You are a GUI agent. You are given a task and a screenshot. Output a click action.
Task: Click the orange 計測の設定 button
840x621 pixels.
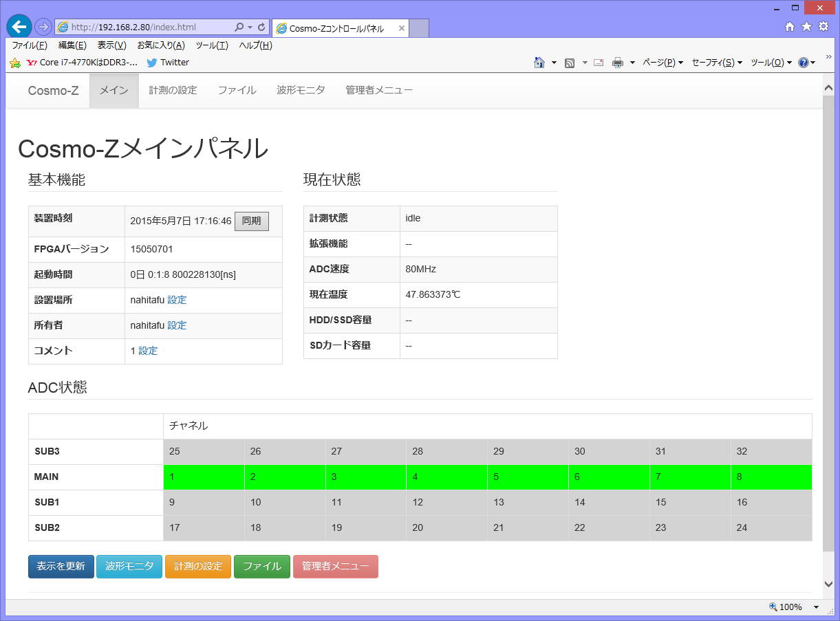198,567
